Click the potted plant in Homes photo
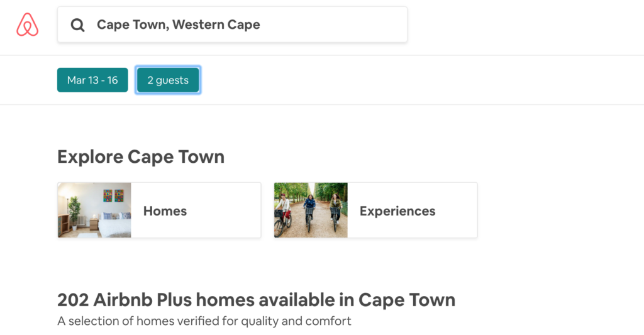 pyautogui.click(x=74, y=209)
